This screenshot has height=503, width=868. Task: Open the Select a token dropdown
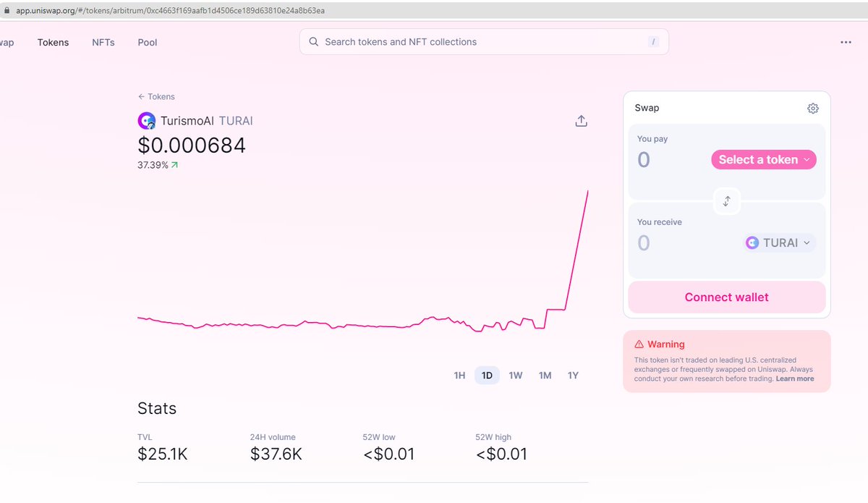[764, 160]
